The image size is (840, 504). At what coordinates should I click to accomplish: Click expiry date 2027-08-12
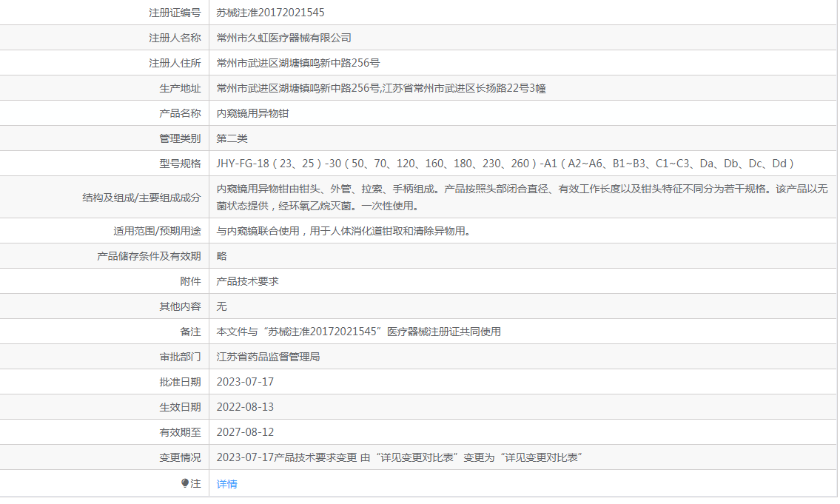[245, 432]
